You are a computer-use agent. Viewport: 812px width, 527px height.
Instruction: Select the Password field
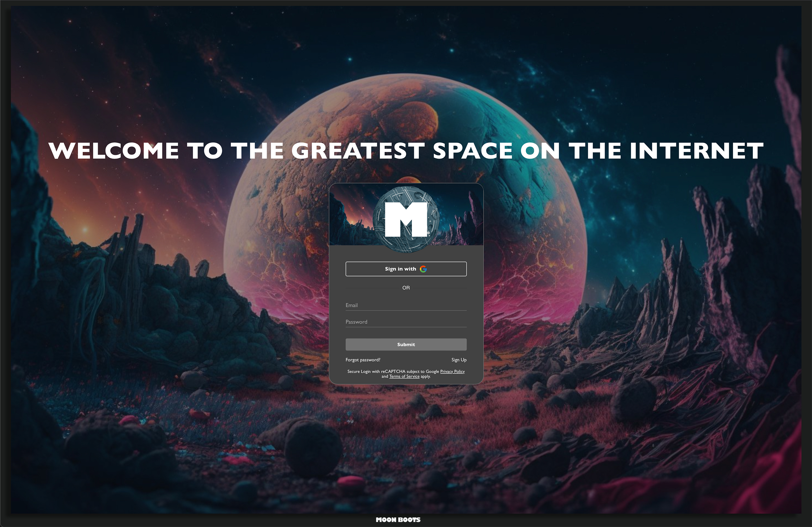click(406, 321)
